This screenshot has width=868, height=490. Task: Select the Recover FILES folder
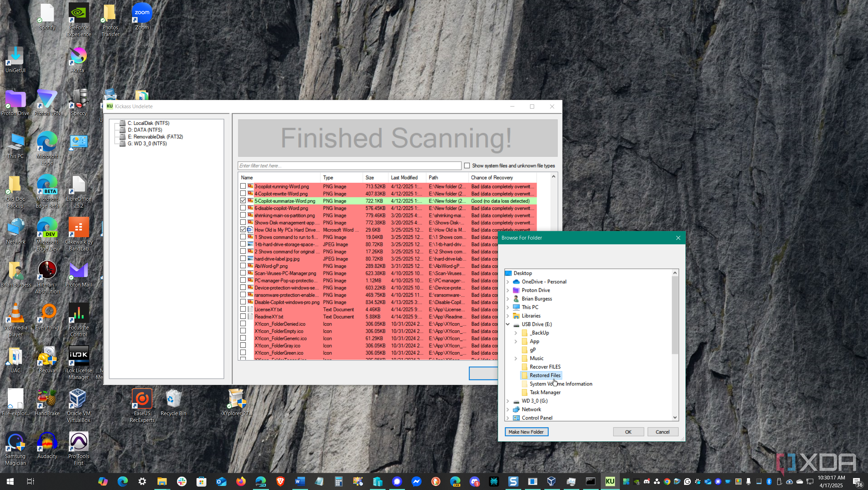[x=545, y=367]
